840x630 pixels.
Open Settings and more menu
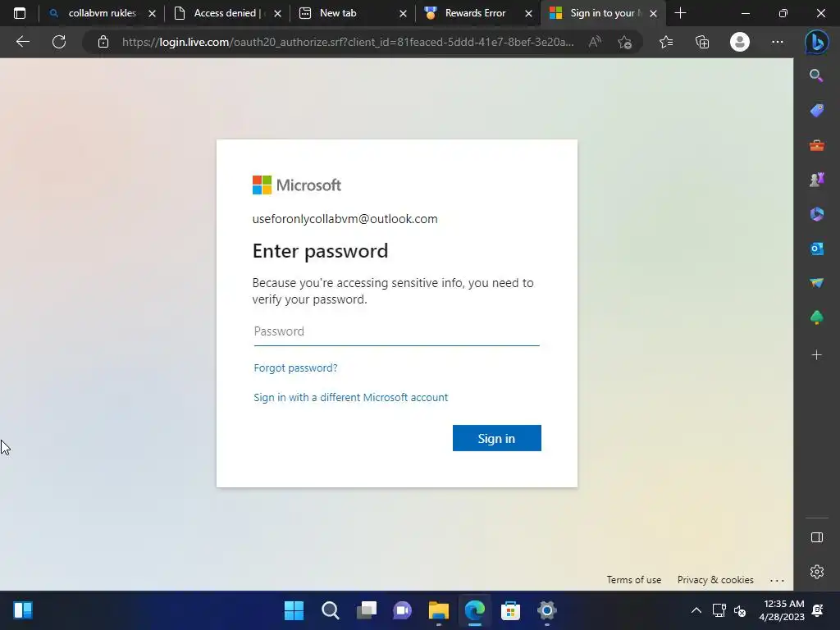click(778, 42)
